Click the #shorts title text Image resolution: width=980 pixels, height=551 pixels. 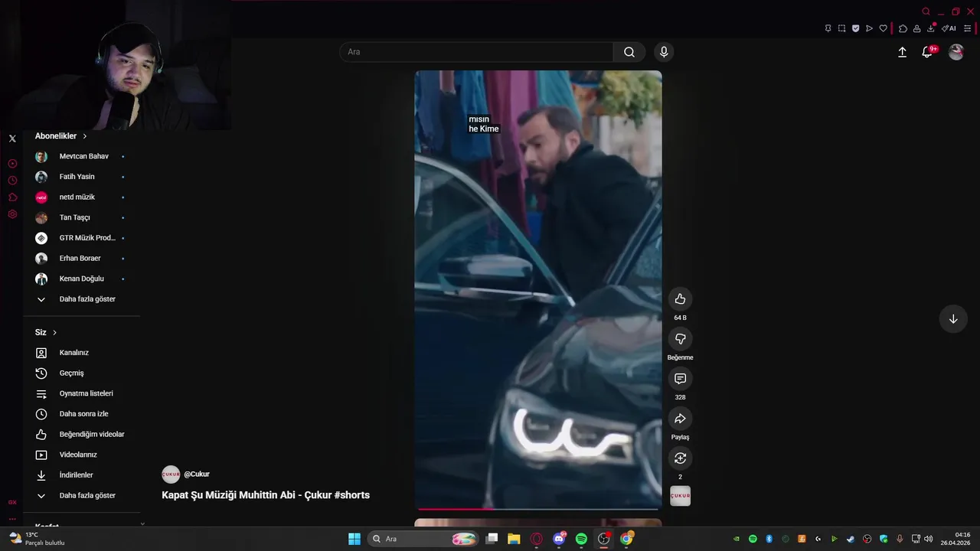coord(352,495)
